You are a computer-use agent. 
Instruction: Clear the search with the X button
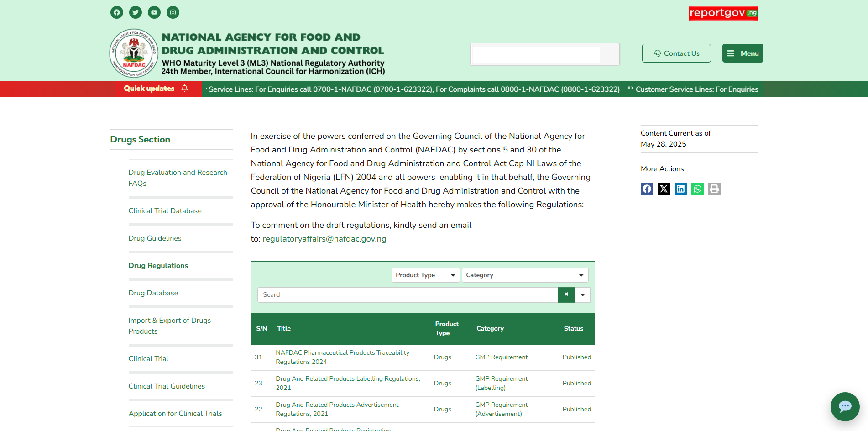566,295
